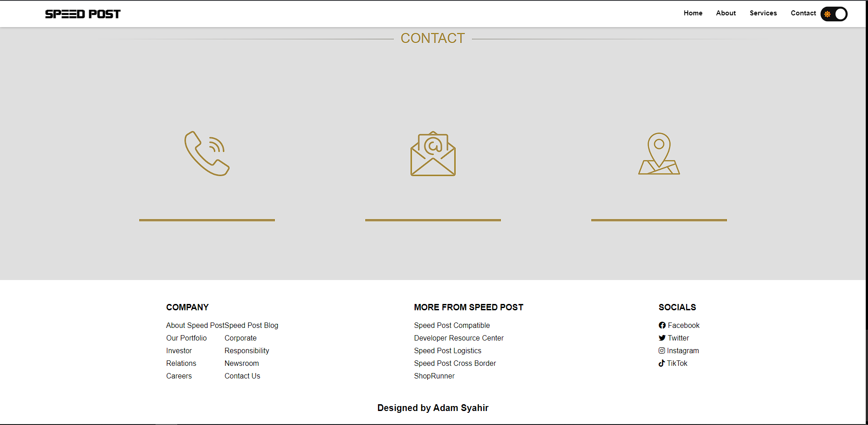Go to the About nav item
The width and height of the screenshot is (868, 425).
tap(726, 13)
